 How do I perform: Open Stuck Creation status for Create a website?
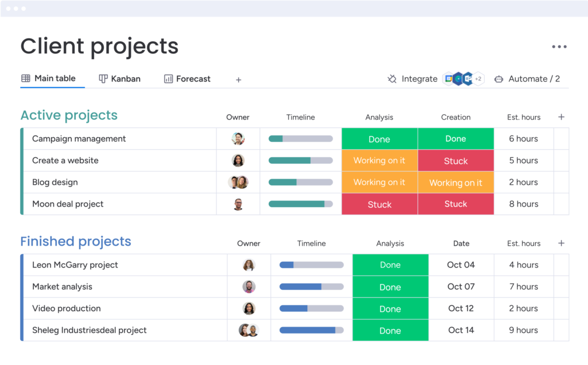point(455,161)
